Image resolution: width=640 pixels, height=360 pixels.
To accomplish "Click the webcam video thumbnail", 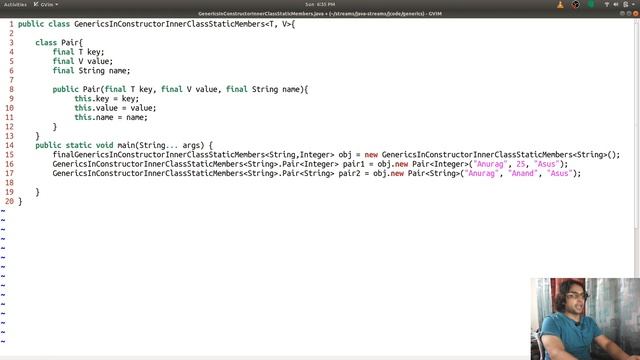I will [585, 319].
